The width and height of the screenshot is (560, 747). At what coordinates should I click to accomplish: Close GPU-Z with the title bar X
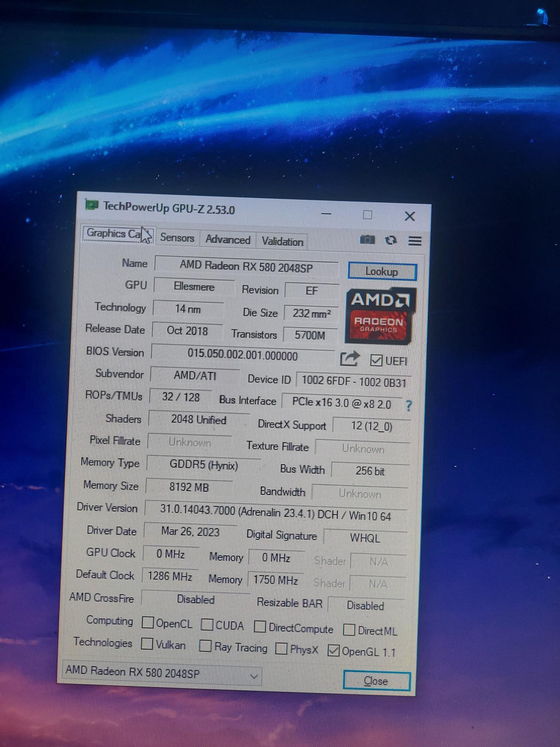[410, 216]
